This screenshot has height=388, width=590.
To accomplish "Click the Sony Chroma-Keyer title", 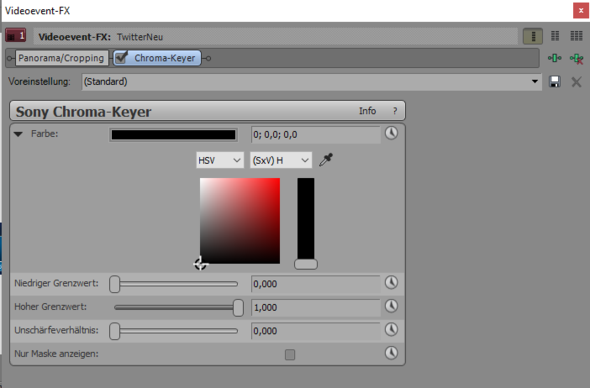I will click(84, 112).
